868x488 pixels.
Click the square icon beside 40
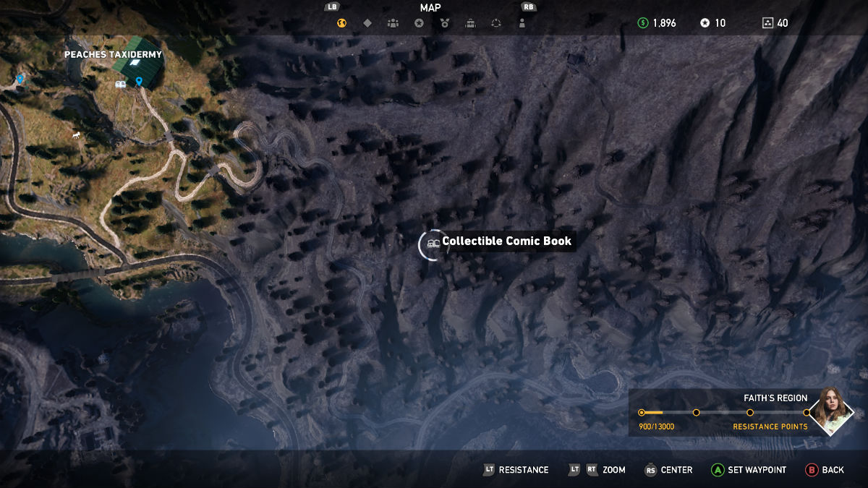(767, 23)
